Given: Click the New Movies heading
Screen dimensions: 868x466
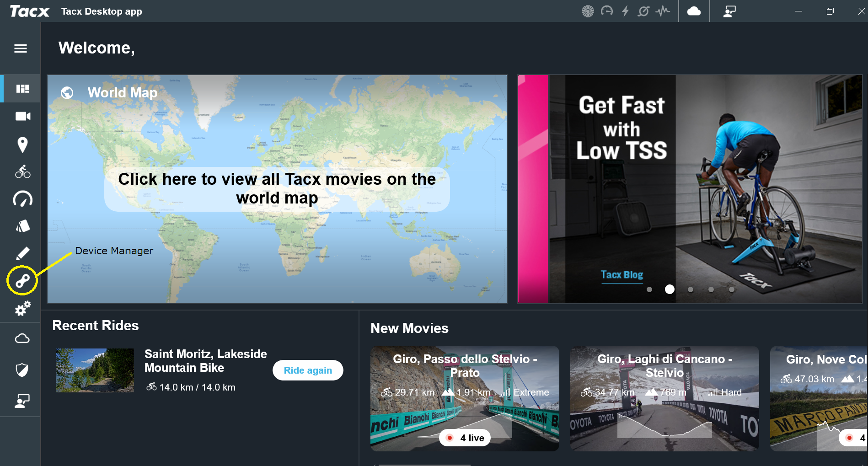Looking at the screenshot, I should click(409, 328).
